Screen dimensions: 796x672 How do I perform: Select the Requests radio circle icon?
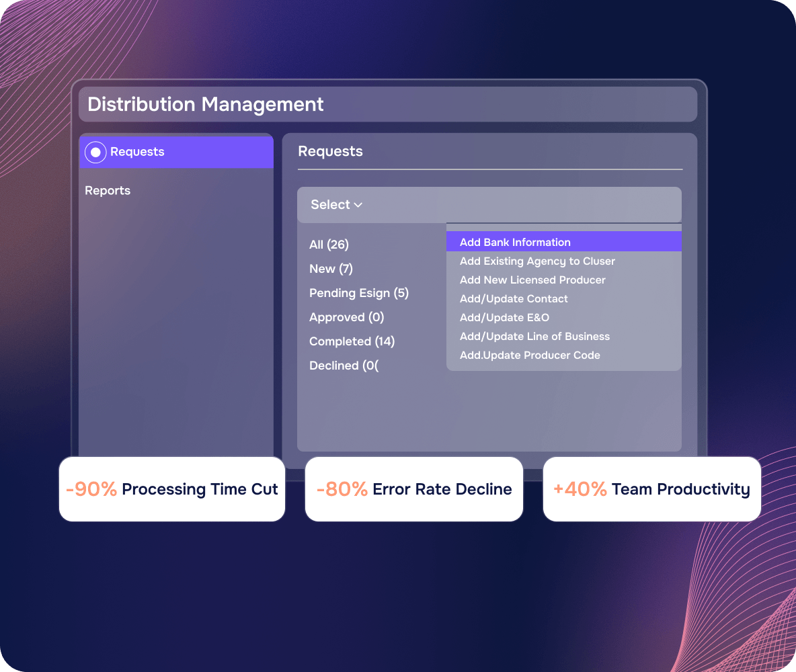tap(95, 152)
